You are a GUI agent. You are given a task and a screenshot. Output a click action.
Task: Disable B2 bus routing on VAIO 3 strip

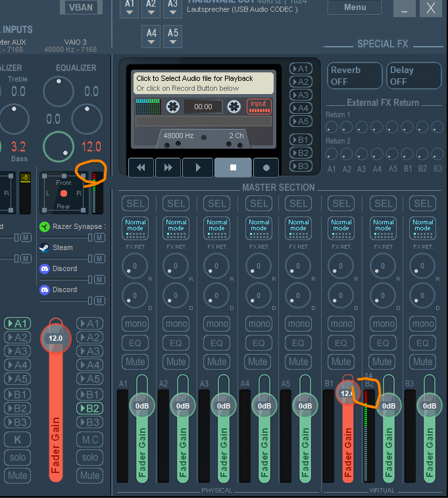pyautogui.click(x=89, y=408)
